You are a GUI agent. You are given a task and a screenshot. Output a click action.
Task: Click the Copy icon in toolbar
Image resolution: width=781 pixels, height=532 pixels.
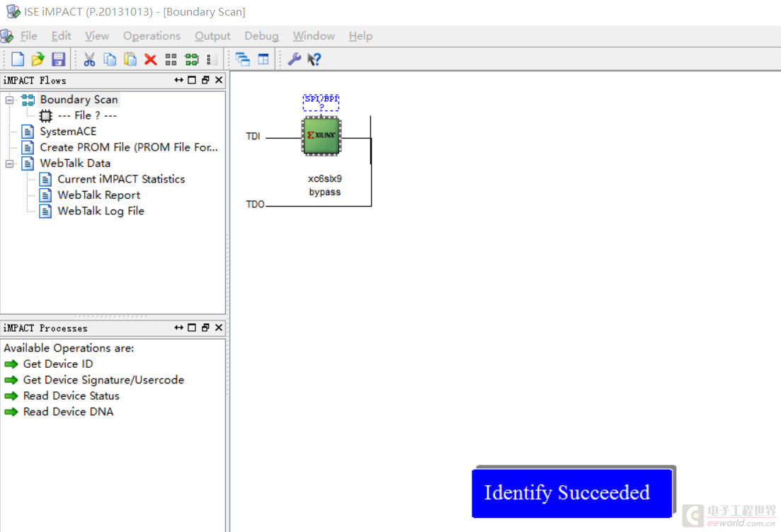(110, 59)
